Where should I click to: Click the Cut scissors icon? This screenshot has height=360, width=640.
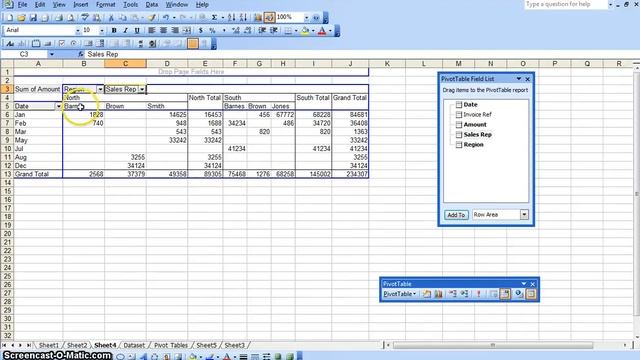(111, 18)
